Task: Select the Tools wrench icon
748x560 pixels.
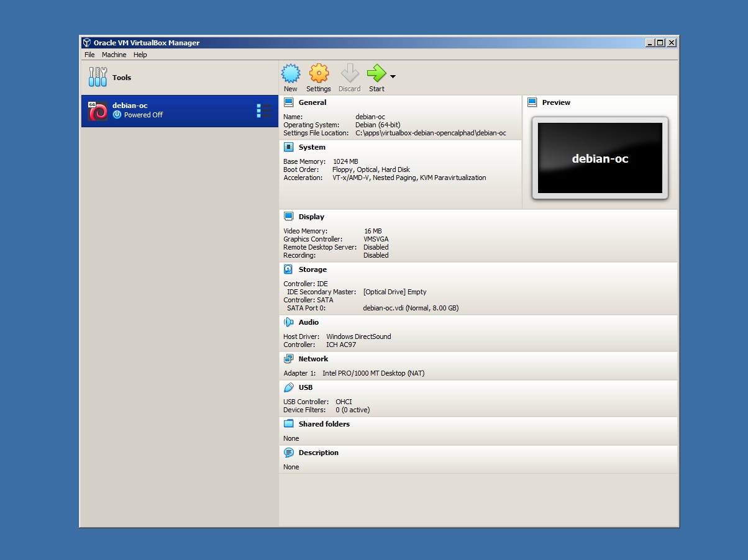Action: click(98, 77)
